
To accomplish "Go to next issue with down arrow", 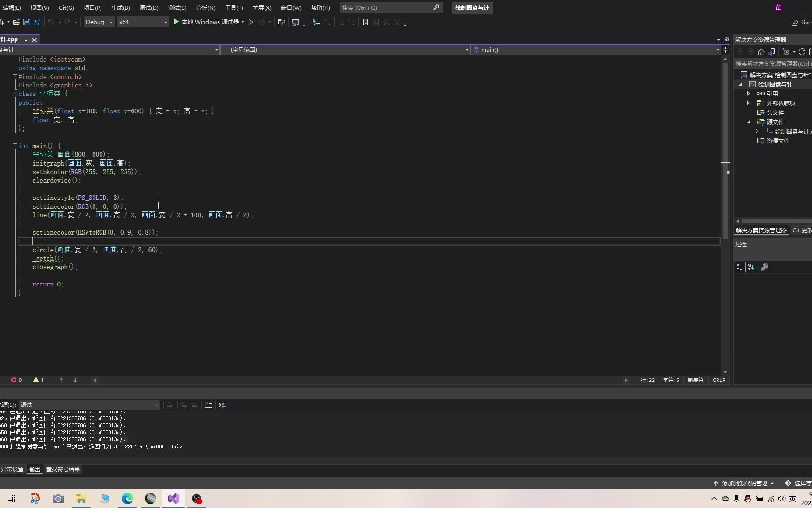I will 75,380.
